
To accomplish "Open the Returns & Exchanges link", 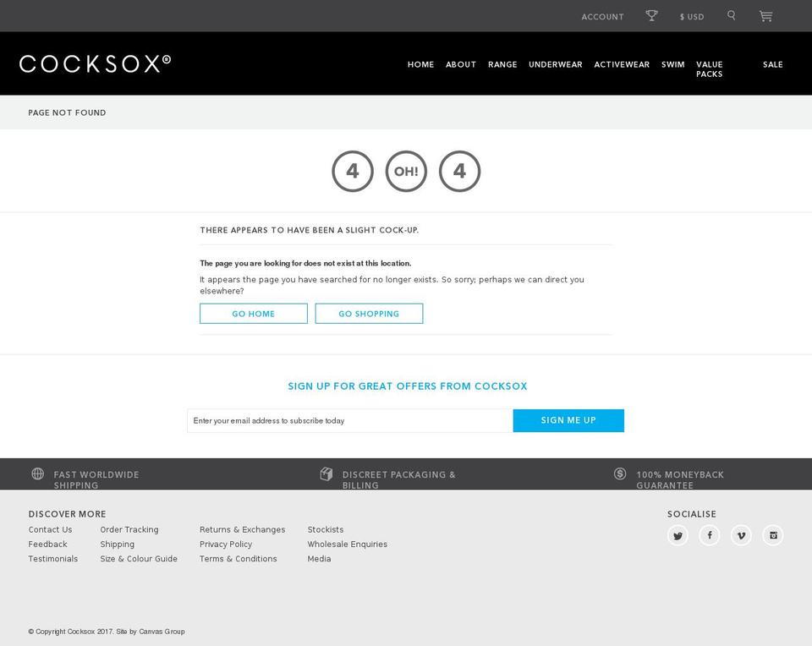I will pyautogui.click(x=243, y=529).
